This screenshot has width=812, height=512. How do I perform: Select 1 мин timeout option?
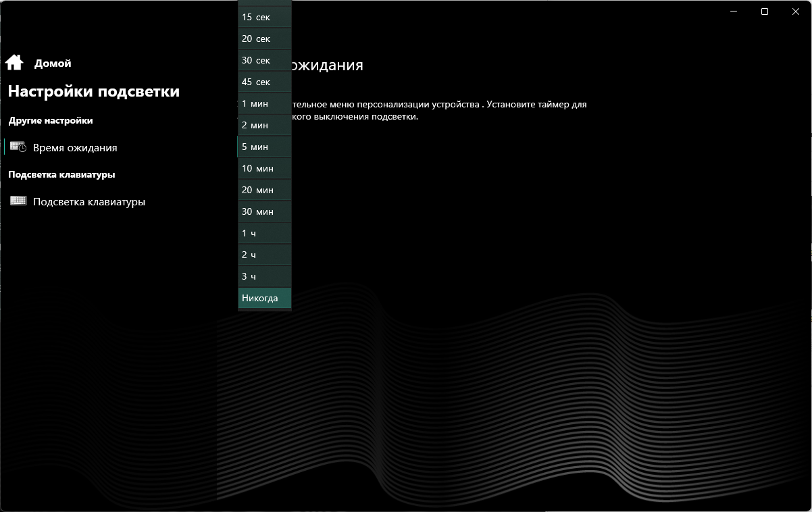[265, 103]
